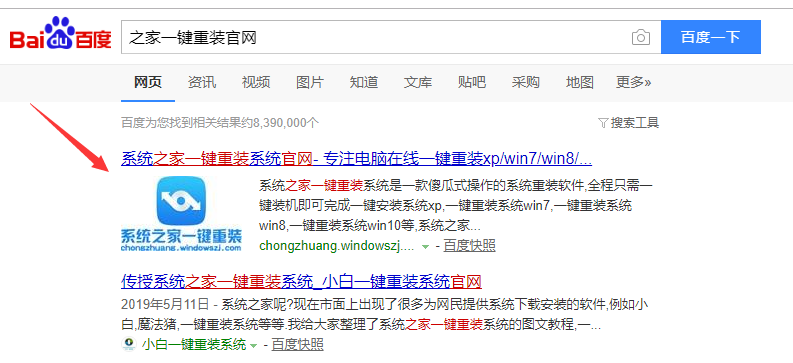Expand the green arrow after chongzhuang.windowszj
The image size is (793, 363).
point(426,247)
